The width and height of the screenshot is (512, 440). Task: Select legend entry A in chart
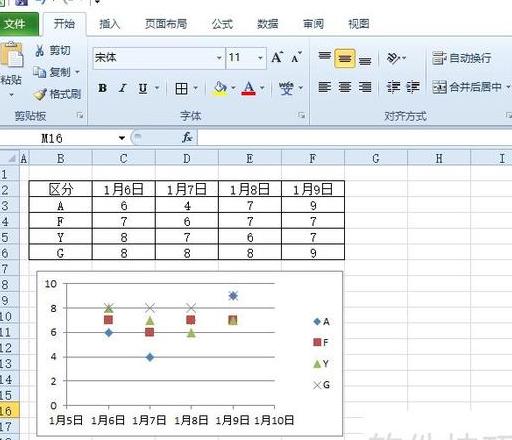click(322, 322)
